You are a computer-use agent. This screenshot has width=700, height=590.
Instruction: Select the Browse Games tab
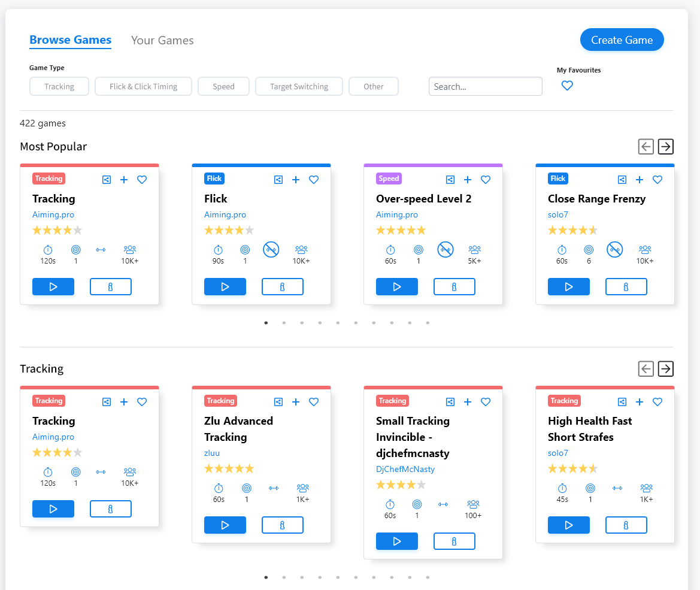click(70, 40)
